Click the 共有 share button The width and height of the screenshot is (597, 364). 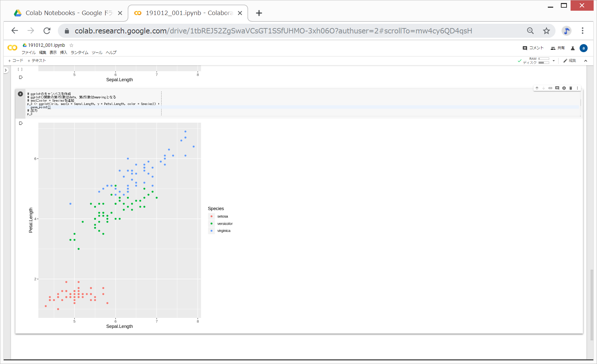(x=558, y=48)
